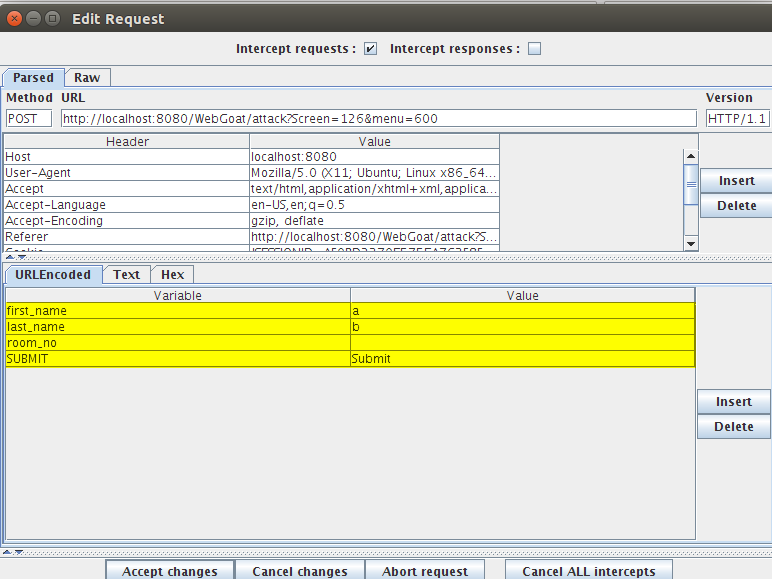This screenshot has height=579, width=772.
Task: Click the headers scrollbar down arrow
Action: (x=691, y=244)
